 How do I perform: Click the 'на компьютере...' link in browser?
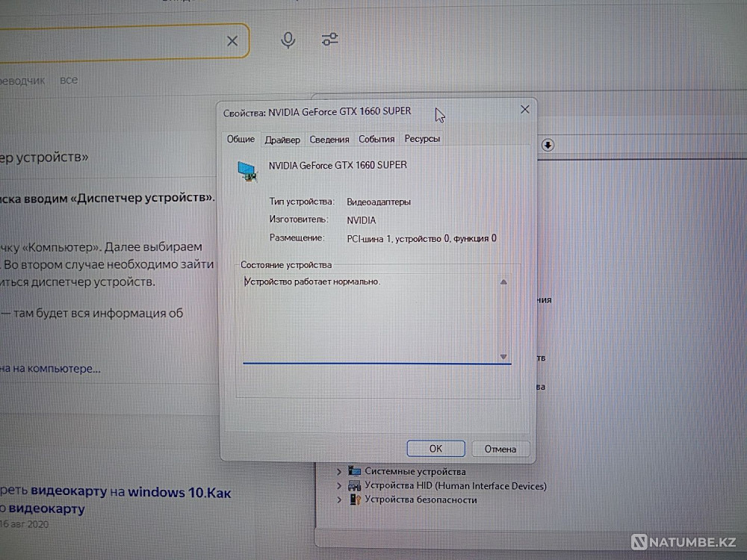pyautogui.click(x=50, y=369)
